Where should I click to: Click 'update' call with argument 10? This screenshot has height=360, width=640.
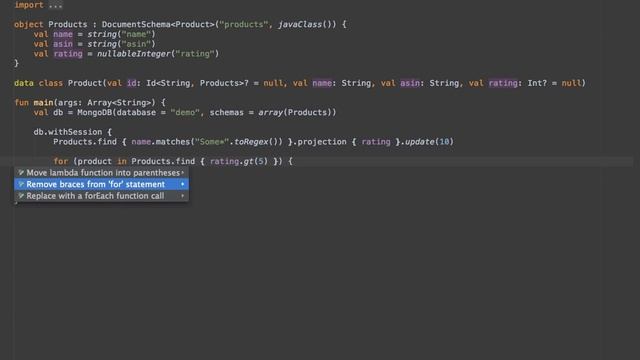(419, 142)
